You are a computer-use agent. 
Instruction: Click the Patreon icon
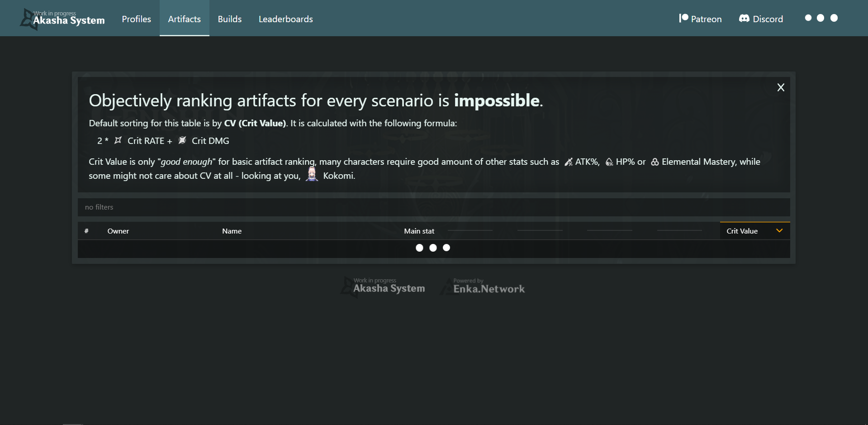pyautogui.click(x=683, y=18)
